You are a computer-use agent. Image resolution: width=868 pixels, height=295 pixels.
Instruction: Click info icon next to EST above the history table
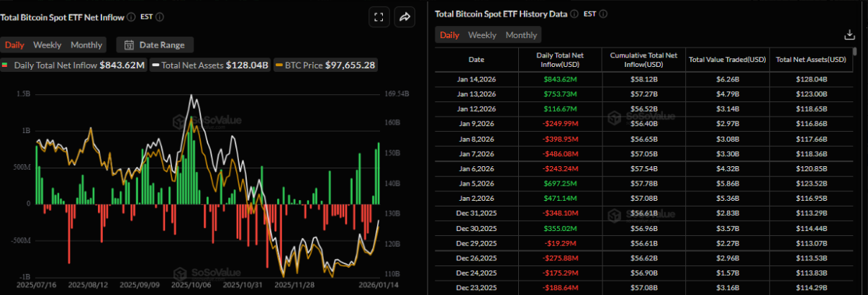pyautogui.click(x=603, y=14)
